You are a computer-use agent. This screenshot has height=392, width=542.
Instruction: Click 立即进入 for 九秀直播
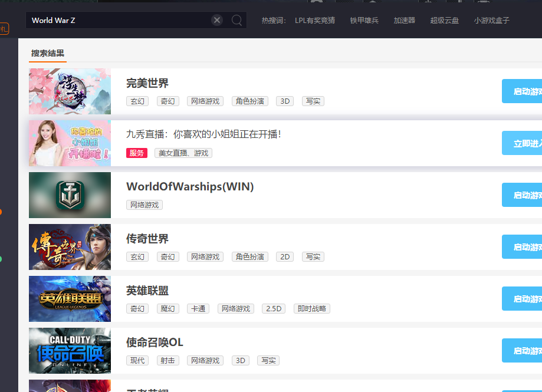[x=522, y=143]
